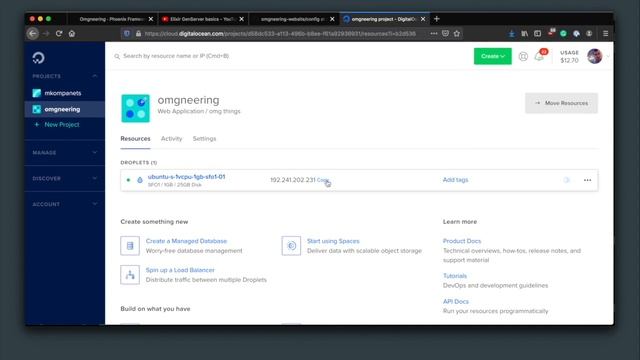The width and height of the screenshot is (640, 360).
Task: Click the padlock site security icon
Action: tap(138, 33)
